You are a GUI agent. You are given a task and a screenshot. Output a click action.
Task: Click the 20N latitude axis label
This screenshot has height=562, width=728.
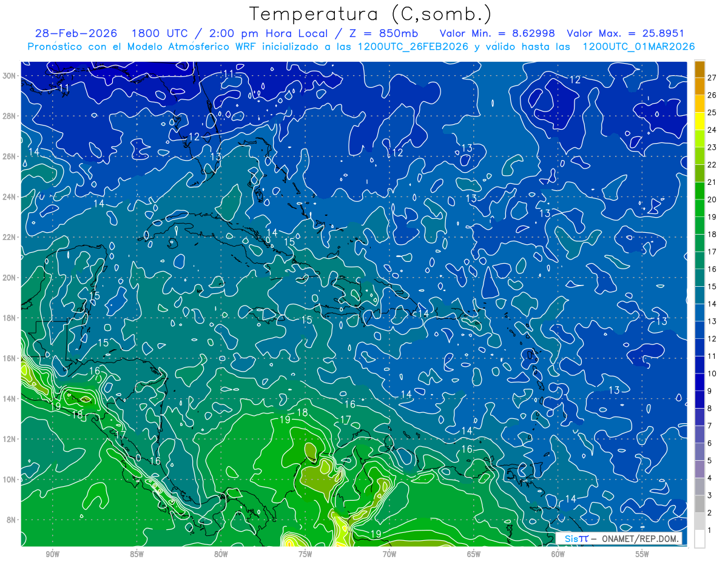10,278
